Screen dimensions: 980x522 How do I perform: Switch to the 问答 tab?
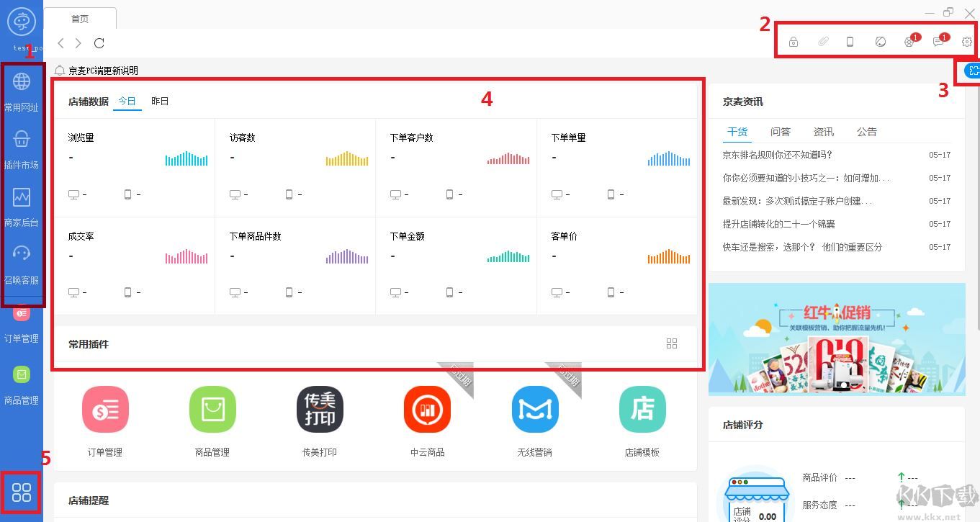click(781, 132)
